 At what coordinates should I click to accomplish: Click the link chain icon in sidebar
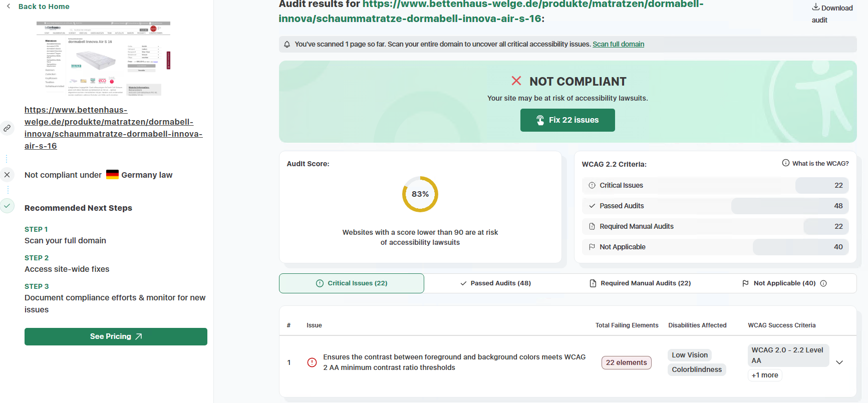[x=7, y=128]
